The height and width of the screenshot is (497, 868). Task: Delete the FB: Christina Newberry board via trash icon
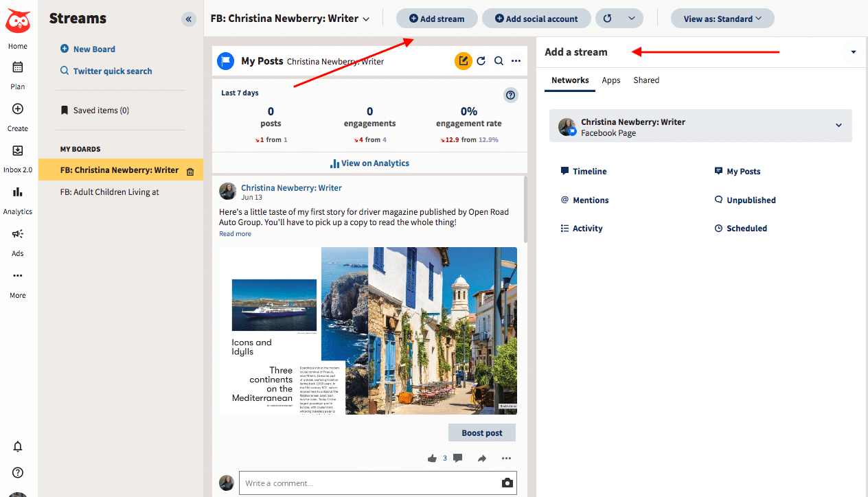coord(190,172)
